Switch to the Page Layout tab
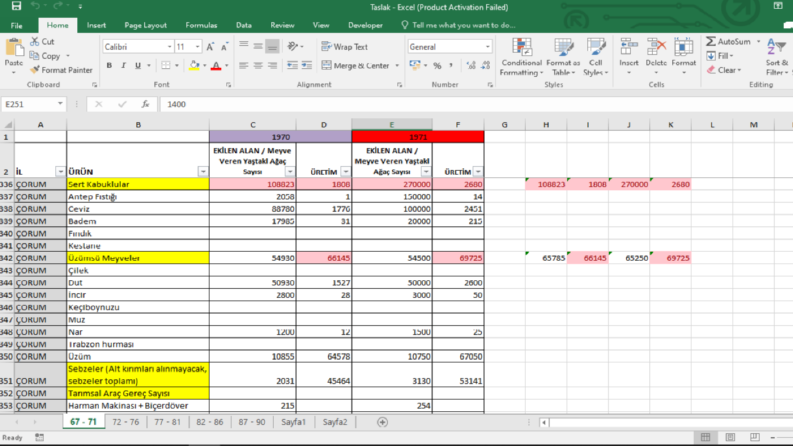Screen dimensions: 793x446 145,25
